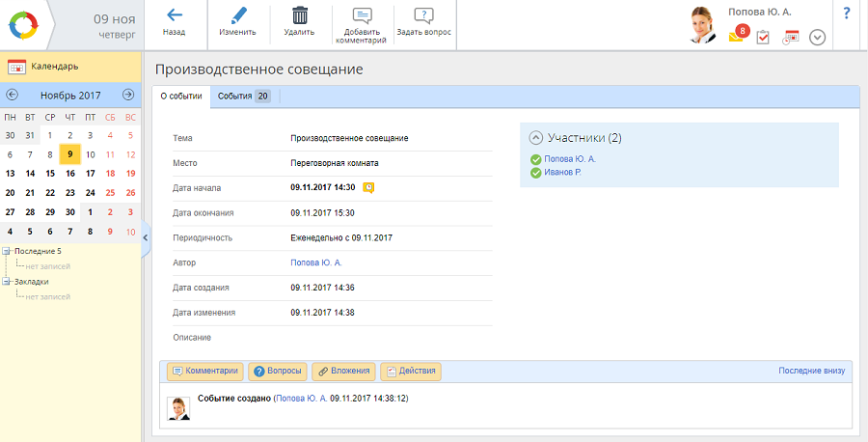This screenshot has height=442, width=868.
Task: Go to next month in calendar
Action: coord(128,95)
